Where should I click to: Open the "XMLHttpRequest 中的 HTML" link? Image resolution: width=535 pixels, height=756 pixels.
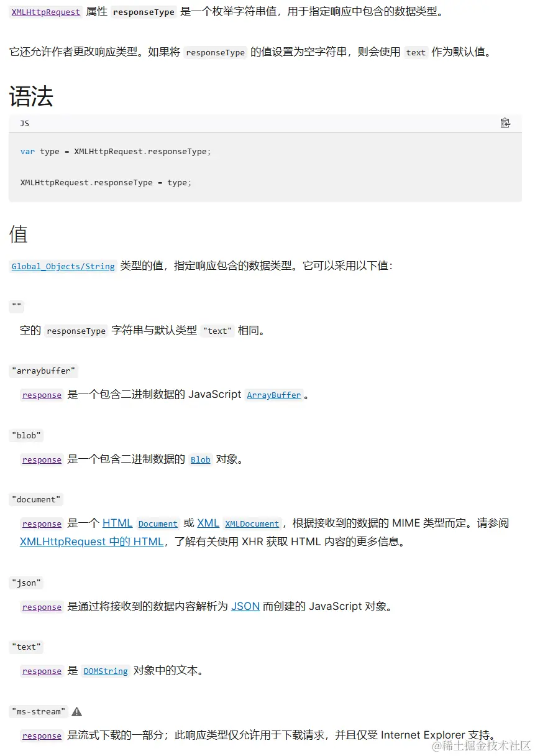91,542
